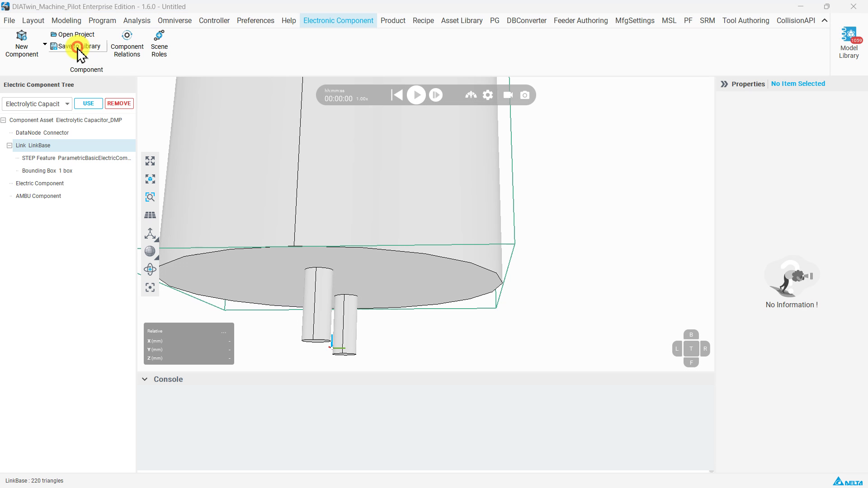Image resolution: width=868 pixels, height=488 pixels.
Task: Open the Layout tab
Action: tap(33, 20)
